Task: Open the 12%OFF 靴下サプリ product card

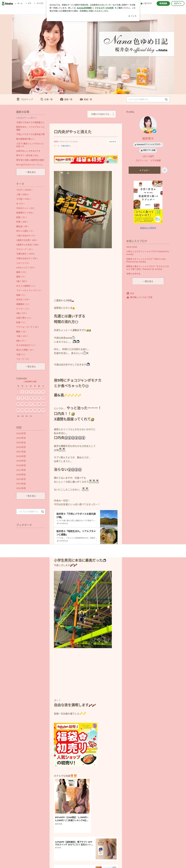Action: point(86,849)
